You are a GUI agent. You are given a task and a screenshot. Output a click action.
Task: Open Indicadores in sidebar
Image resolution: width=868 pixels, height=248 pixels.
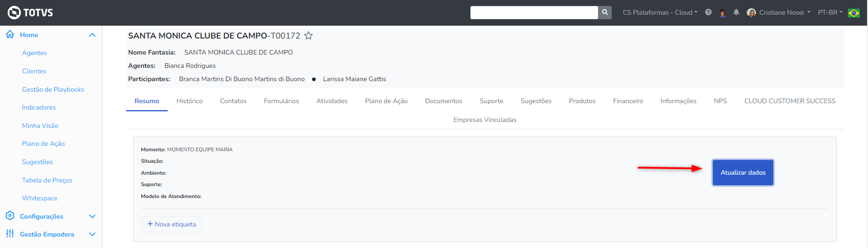click(x=39, y=107)
